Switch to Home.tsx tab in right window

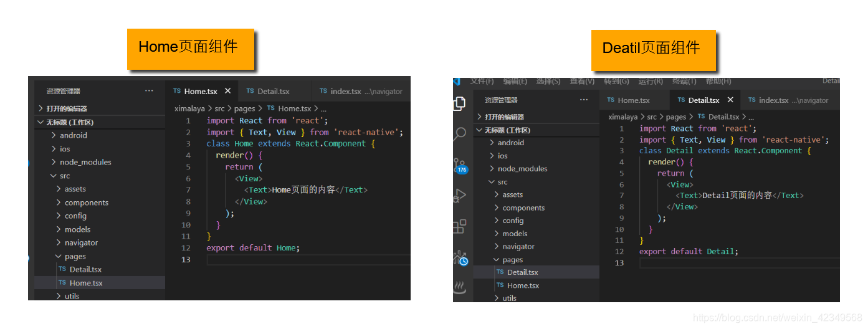click(634, 100)
